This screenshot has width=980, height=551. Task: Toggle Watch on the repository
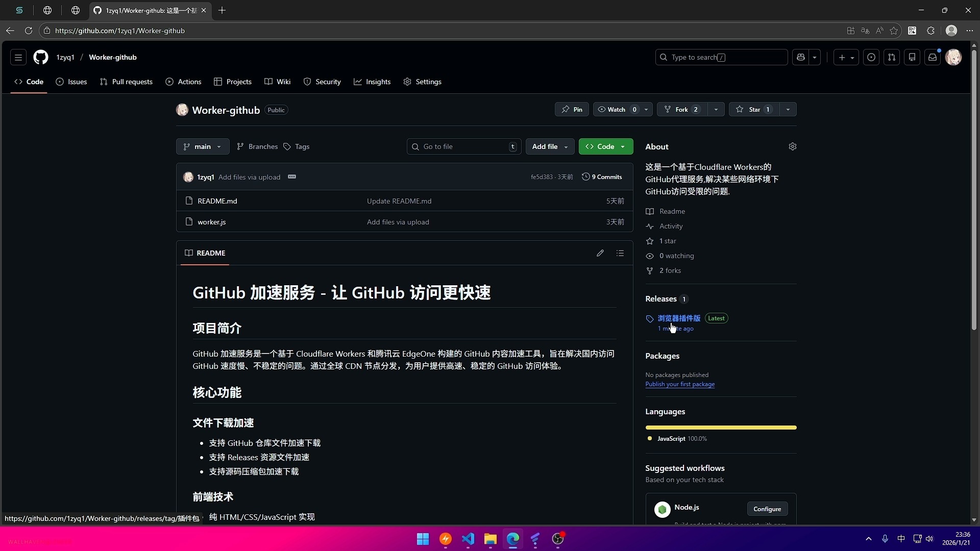point(617,109)
